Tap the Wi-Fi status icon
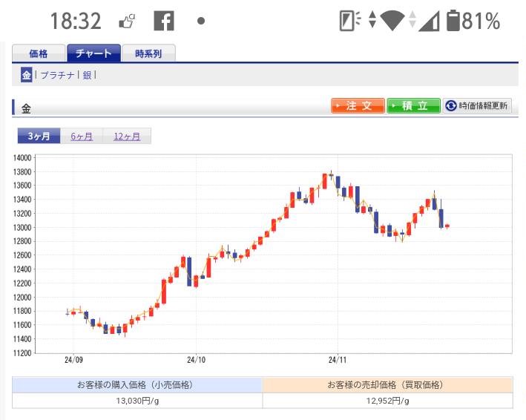 [x=391, y=22]
